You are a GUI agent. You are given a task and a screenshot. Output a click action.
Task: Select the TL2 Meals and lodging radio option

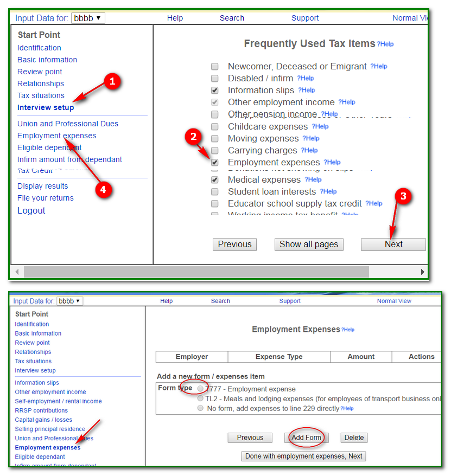(200, 398)
